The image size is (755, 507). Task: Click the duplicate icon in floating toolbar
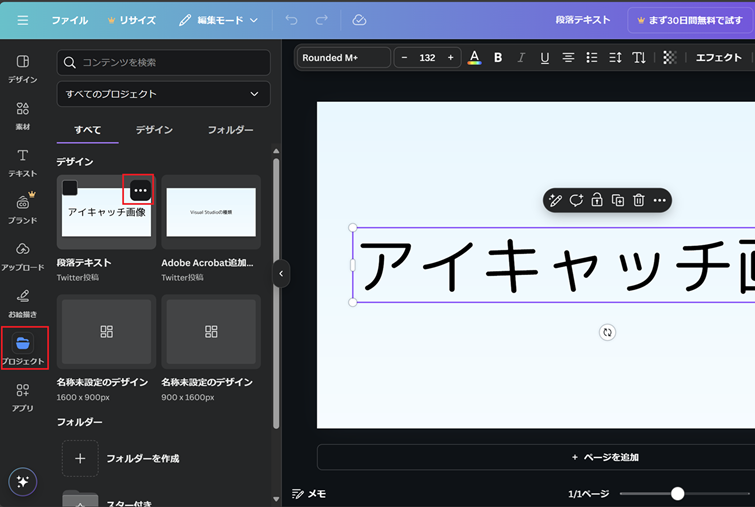click(617, 200)
